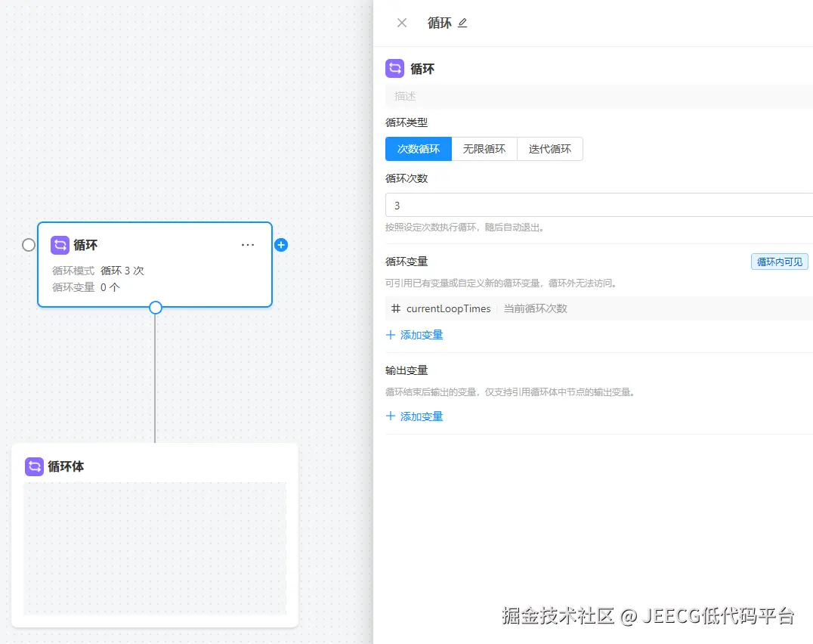Click the pencil edit icon beside 循环 title
Screen dimensions: 813x644
click(x=462, y=23)
